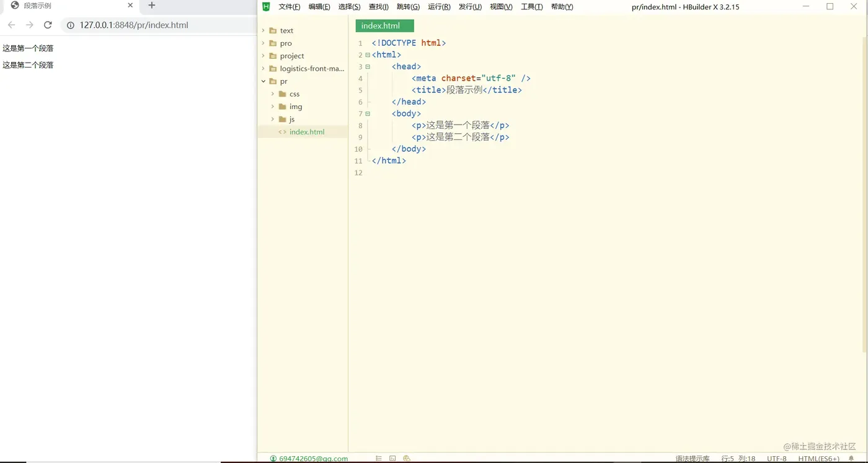
Task: Open the terminal icon in status bar
Action: click(392, 459)
